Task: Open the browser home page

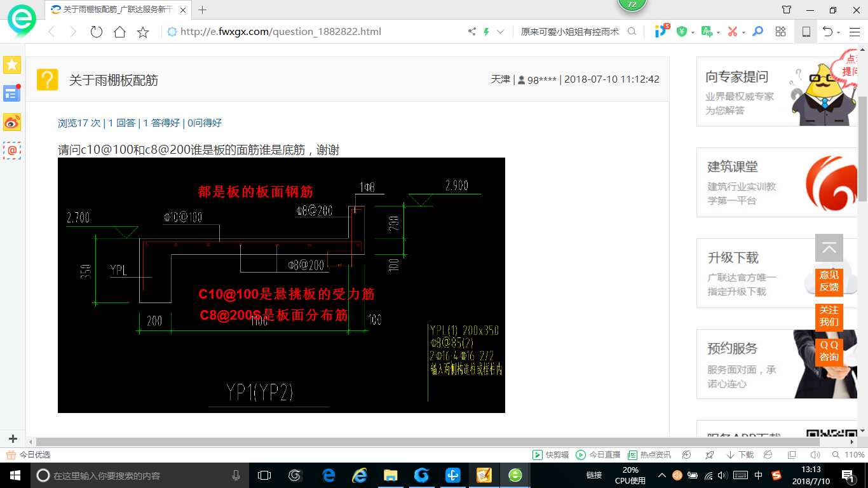Action: [x=119, y=32]
